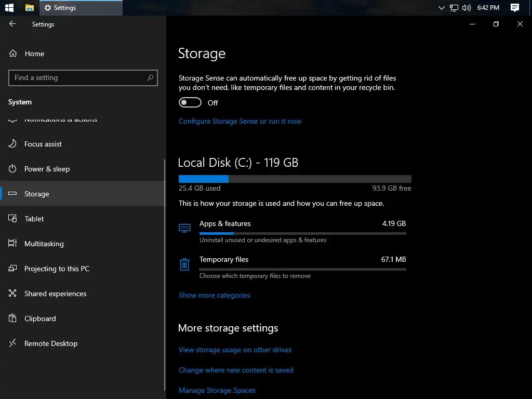Screen dimensions: 532x399
Task: Click the 25.4 GB used label
Action: point(199,188)
